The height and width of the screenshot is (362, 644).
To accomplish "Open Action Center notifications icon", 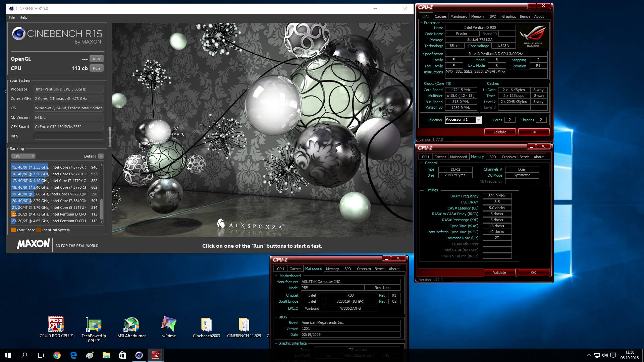I will [613, 355].
